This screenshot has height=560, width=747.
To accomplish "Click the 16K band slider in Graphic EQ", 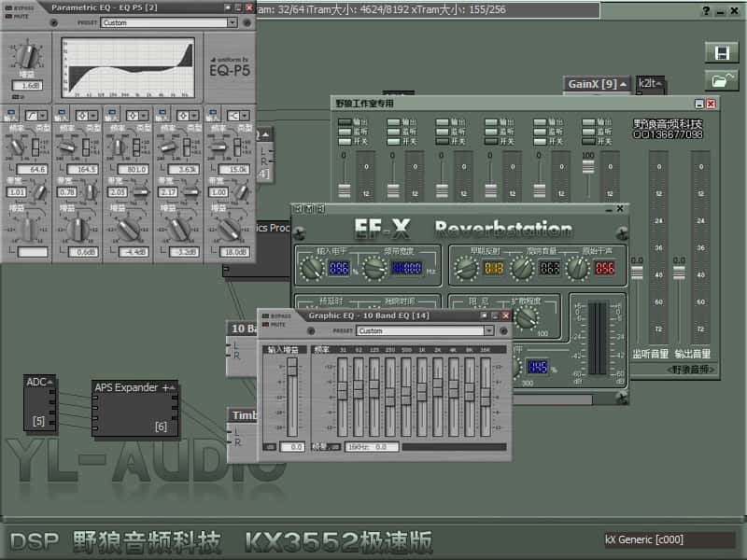I will (486, 396).
